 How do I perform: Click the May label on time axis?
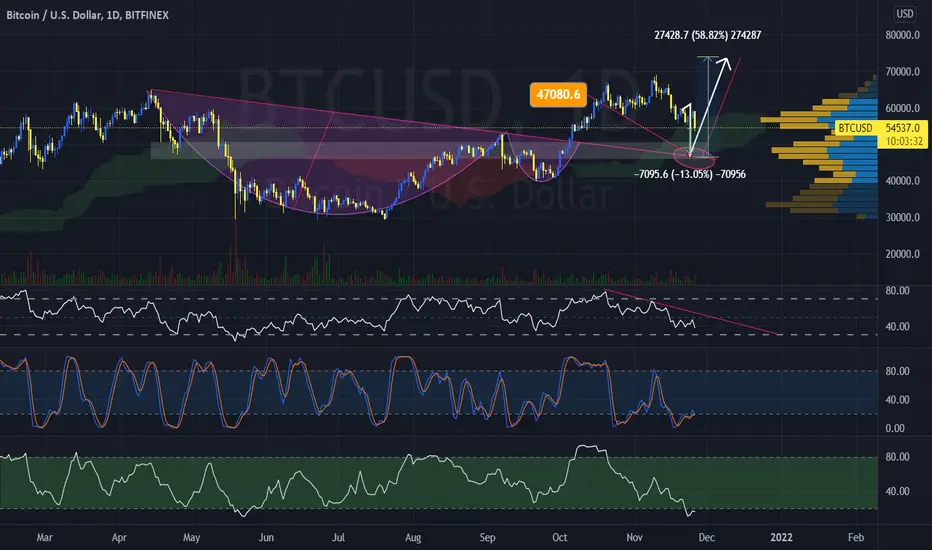point(191,538)
